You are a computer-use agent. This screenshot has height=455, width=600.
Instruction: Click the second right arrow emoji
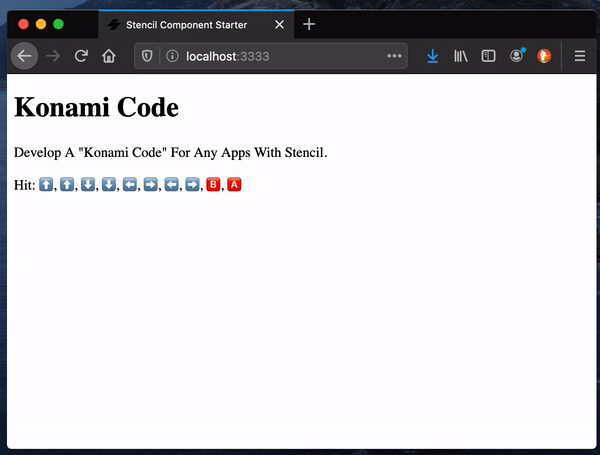click(x=192, y=184)
